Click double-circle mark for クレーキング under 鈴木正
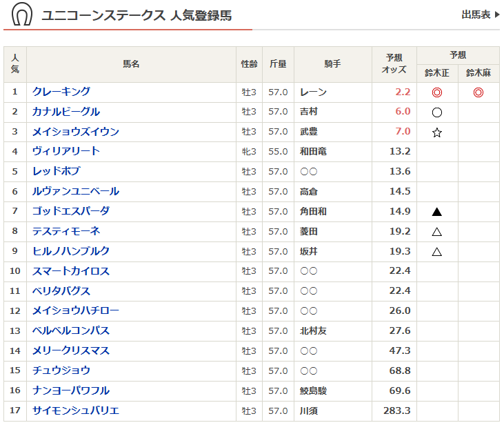 point(437,92)
